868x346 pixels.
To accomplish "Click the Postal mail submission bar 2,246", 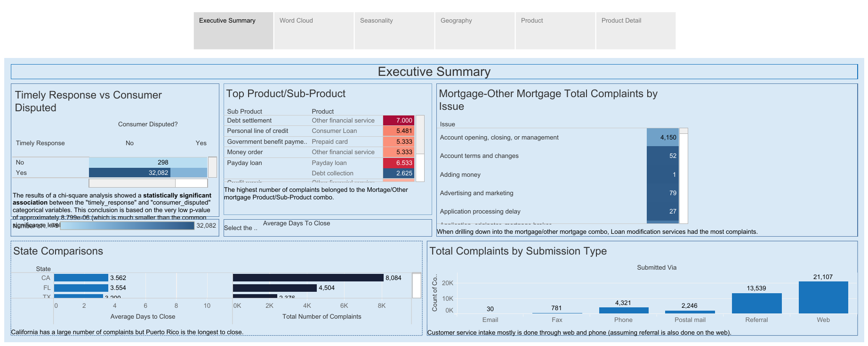I will tap(690, 312).
